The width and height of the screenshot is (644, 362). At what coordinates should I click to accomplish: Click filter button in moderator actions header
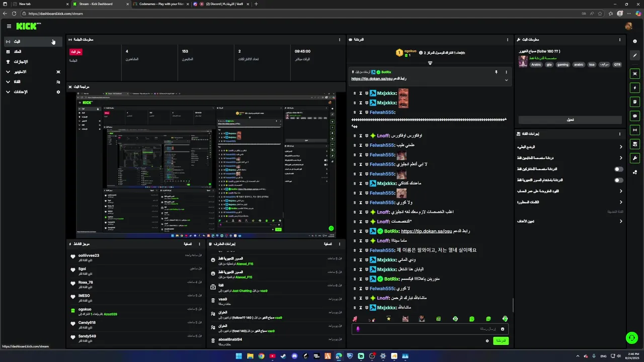(327, 244)
